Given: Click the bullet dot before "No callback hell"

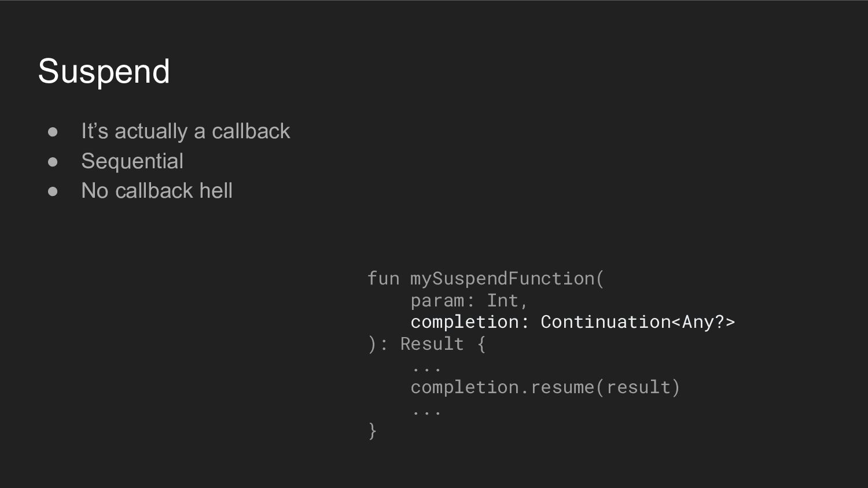Looking at the screenshot, I should point(53,191).
